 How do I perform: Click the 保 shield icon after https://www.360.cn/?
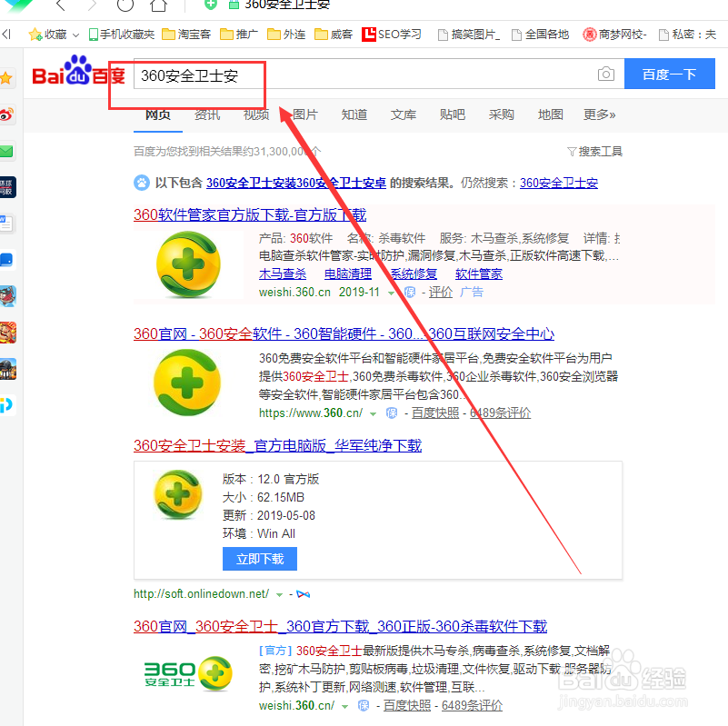click(x=392, y=413)
